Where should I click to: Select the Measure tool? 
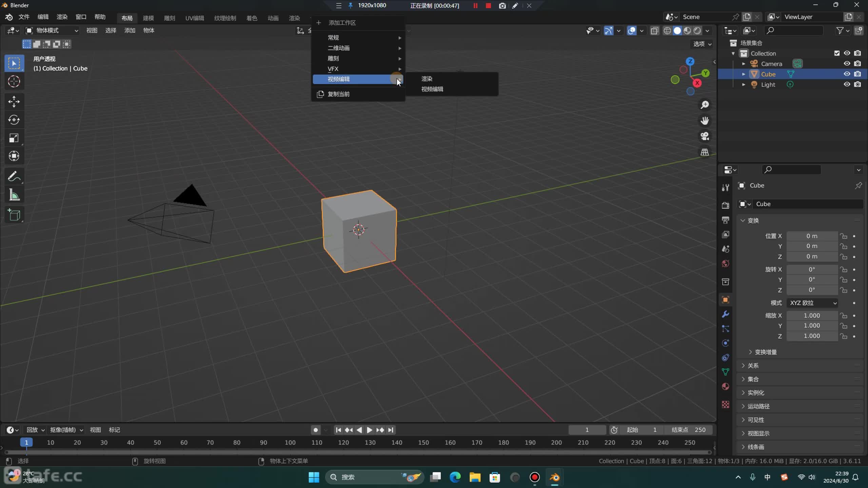tap(14, 195)
